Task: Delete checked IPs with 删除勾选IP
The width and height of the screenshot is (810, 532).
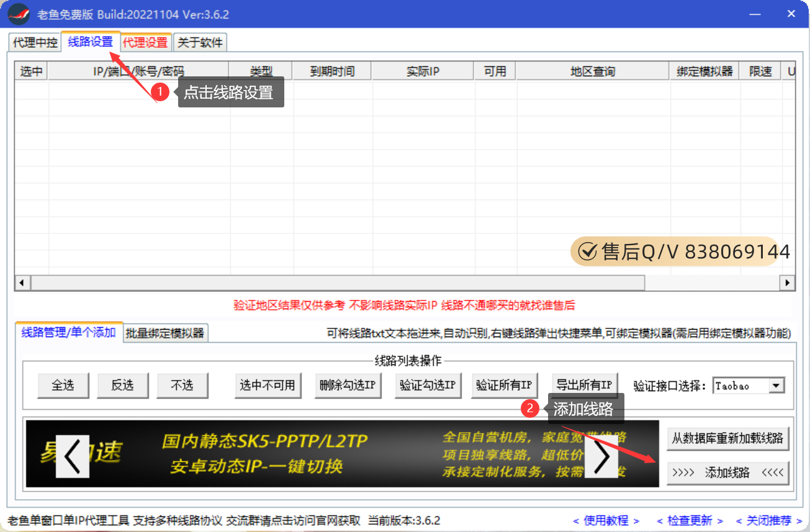Action: click(x=348, y=385)
